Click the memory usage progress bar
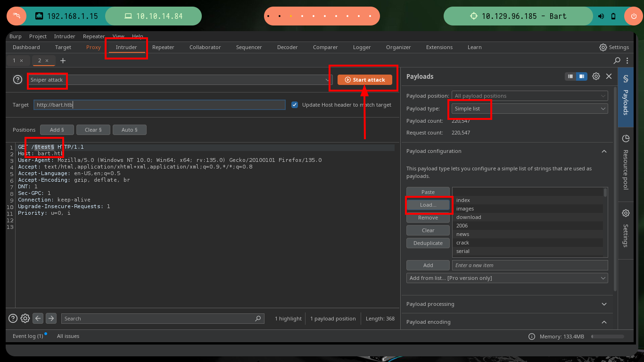The image size is (644, 362). coord(607,337)
